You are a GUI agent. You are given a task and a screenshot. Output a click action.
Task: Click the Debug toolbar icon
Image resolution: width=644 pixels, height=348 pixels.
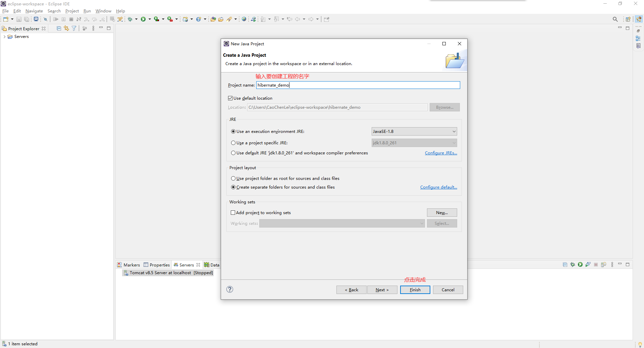tap(130, 19)
